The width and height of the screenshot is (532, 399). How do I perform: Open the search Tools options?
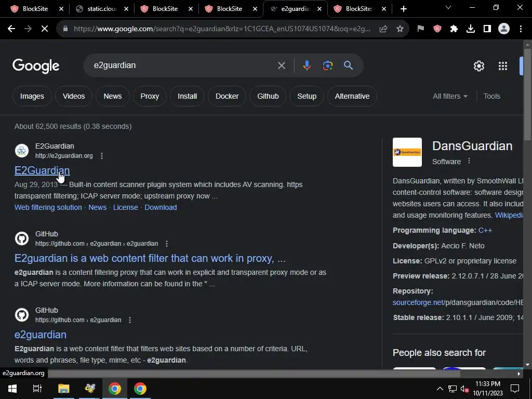(491, 96)
